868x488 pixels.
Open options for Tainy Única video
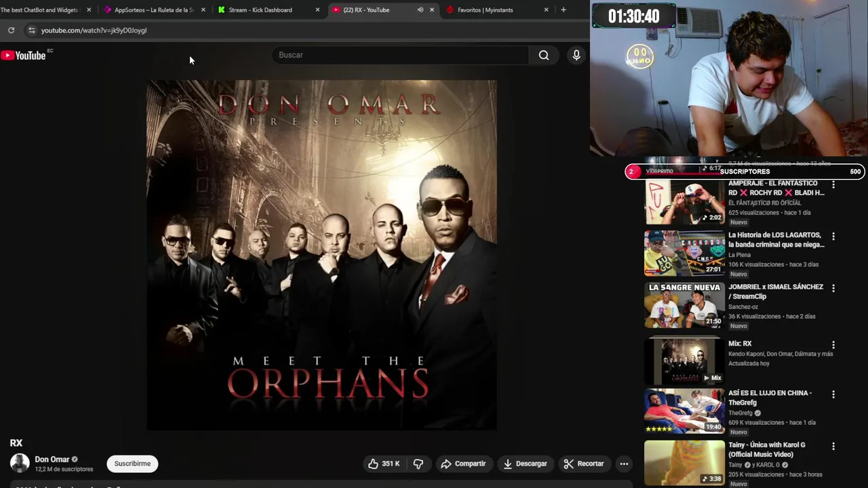click(833, 447)
